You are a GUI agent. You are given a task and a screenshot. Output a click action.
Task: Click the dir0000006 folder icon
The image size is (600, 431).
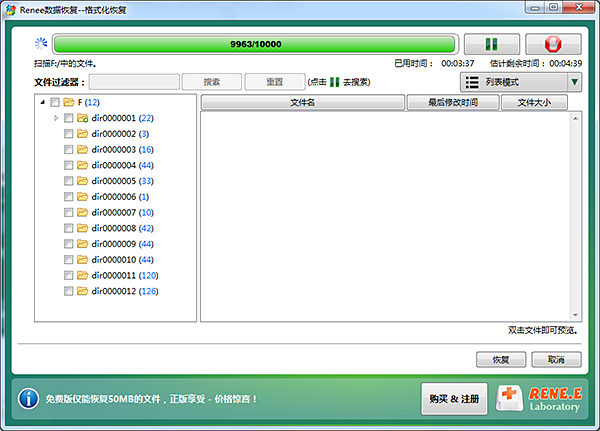pyautogui.click(x=82, y=197)
